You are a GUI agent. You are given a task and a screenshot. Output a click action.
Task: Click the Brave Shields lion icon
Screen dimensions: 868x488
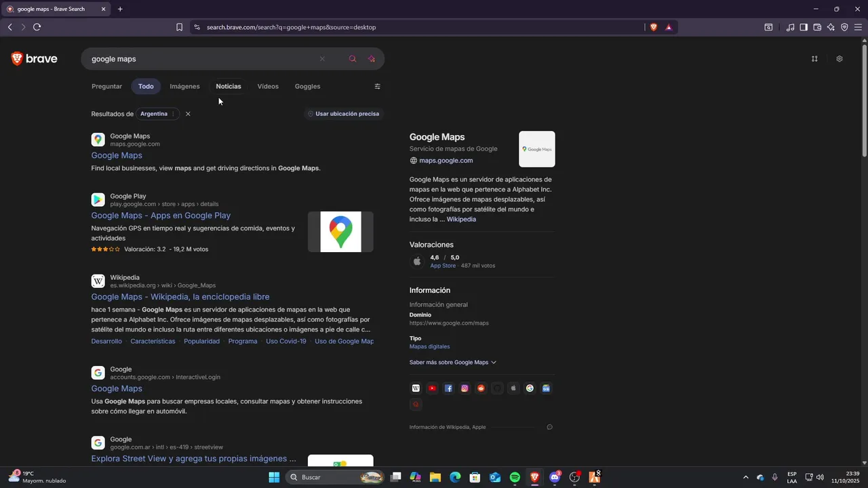click(654, 27)
